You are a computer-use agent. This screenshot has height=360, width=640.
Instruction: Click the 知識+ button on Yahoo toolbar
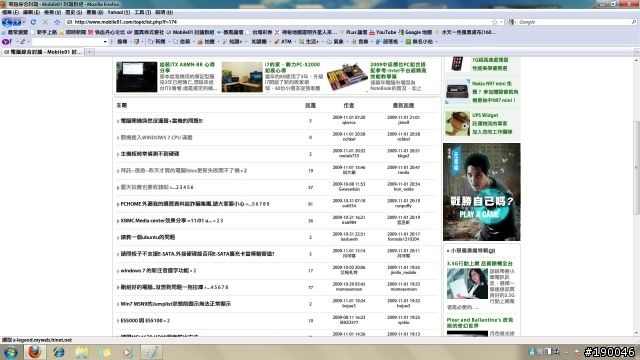(x=232, y=42)
